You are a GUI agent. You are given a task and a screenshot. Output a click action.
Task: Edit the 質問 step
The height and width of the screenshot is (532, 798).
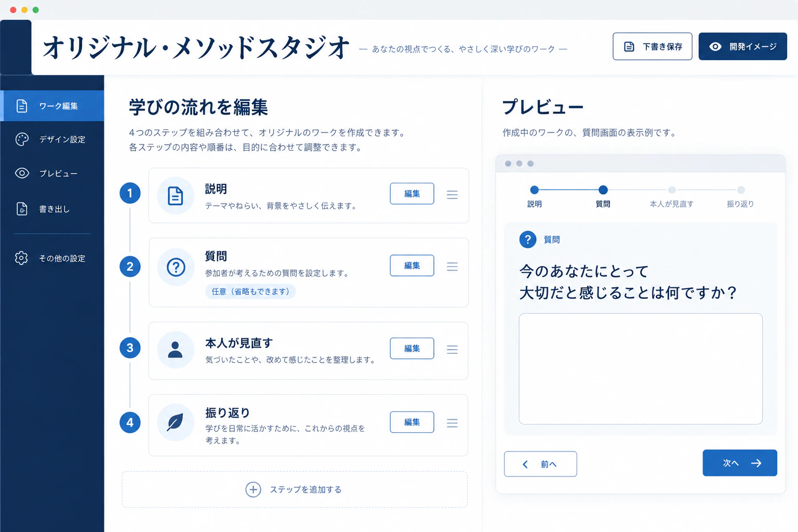pyautogui.click(x=412, y=265)
